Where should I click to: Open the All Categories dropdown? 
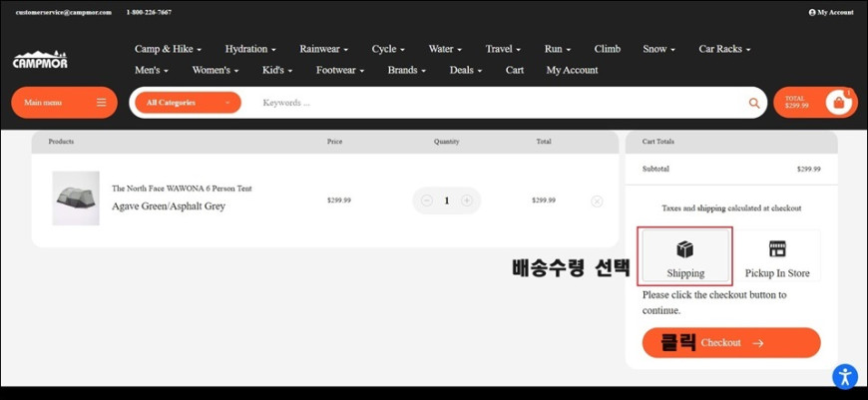(189, 103)
